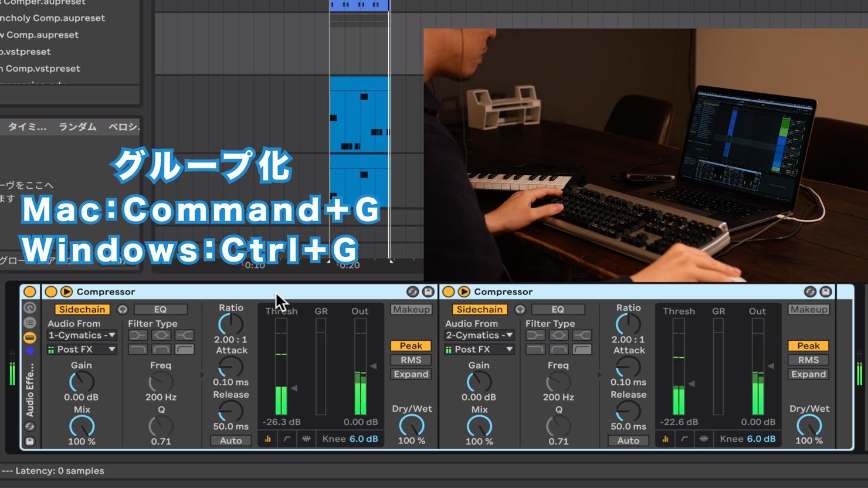Hide the rack's devices view
The image size is (868, 488).
pyautogui.click(x=29, y=337)
